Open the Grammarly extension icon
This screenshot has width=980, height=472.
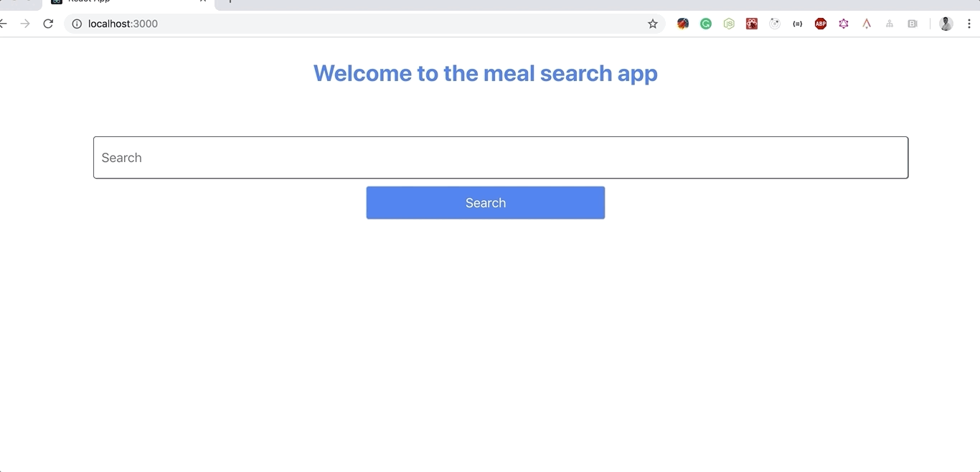[706, 24]
